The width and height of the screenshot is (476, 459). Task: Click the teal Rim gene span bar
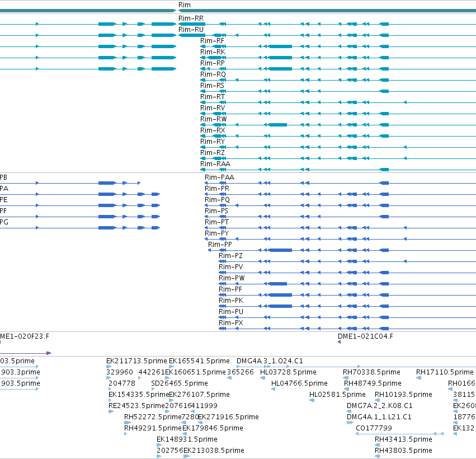pyautogui.click(x=327, y=11)
